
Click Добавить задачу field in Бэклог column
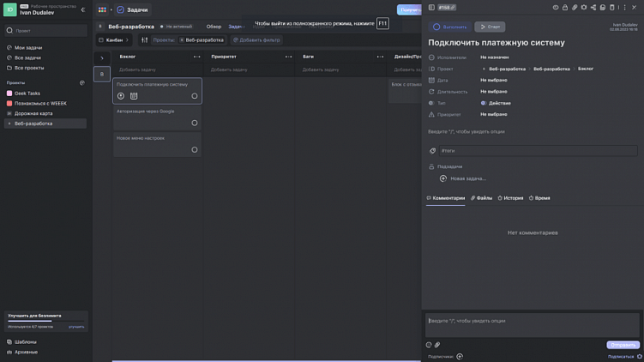point(158,69)
